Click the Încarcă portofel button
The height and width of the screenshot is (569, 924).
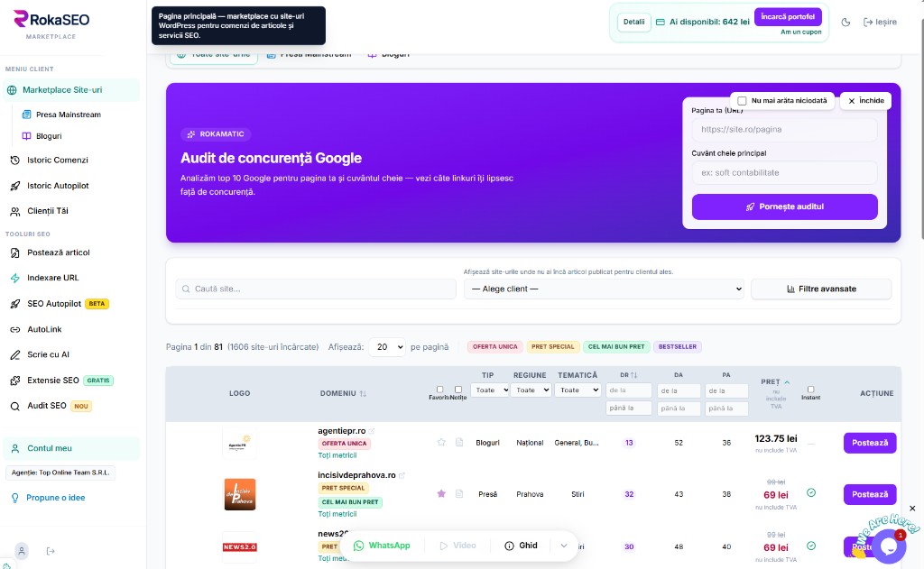pyautogui.click(x=787, y=16)
